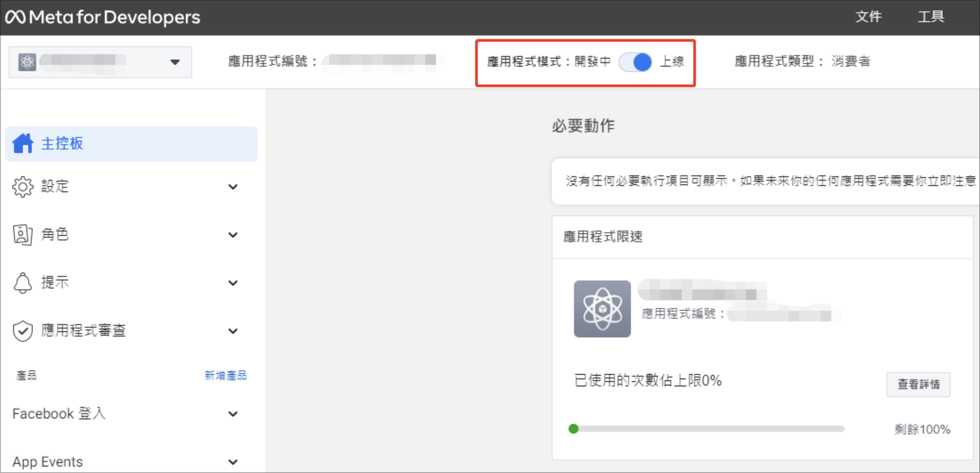Image resolution: width=980 pixels, height=473 pixels.
Task: Click the badge icon next to 角色
Action: [23, 234]
